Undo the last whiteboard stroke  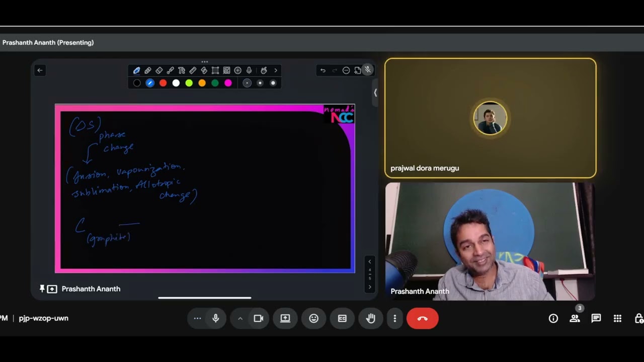coord(323,70)
